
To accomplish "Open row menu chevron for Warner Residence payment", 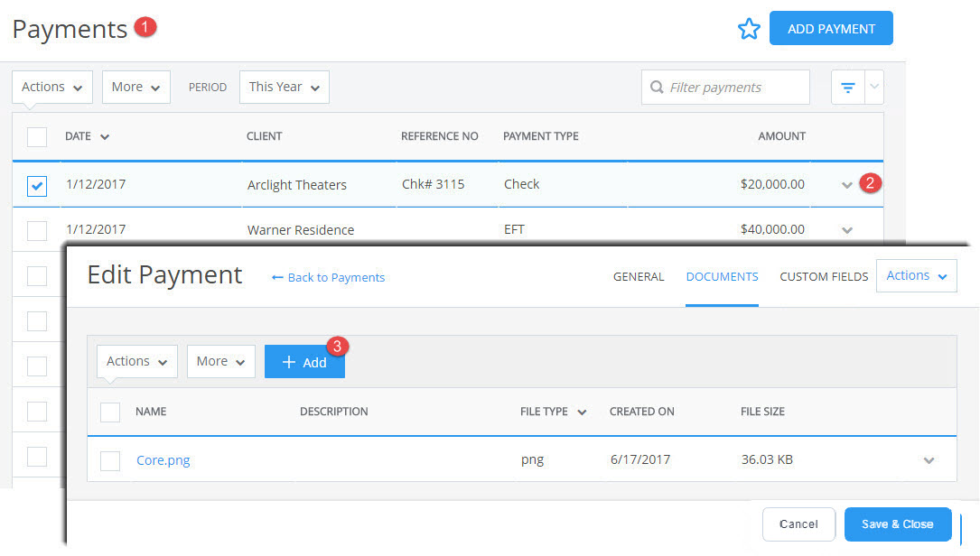I will (x=847, y=230).
